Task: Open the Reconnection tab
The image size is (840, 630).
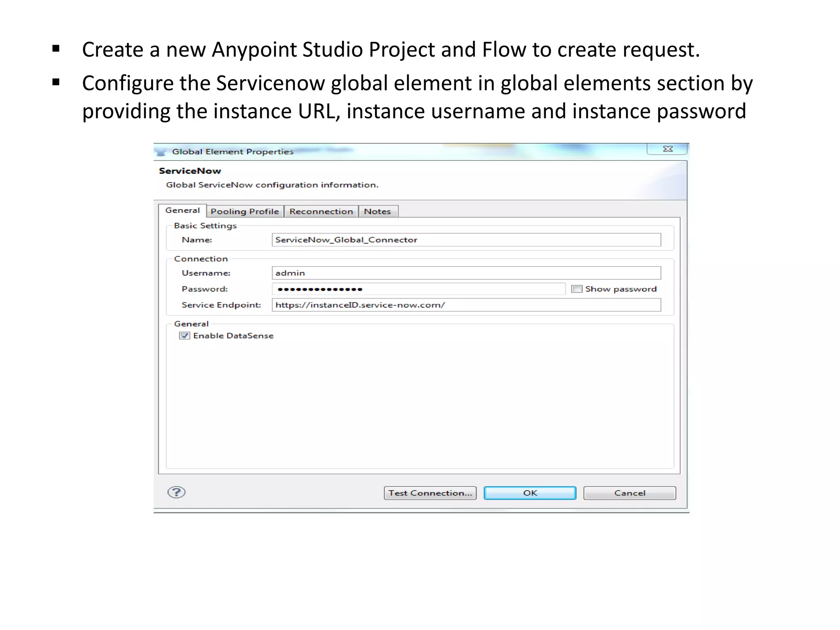Action: (x=321, y=212)
